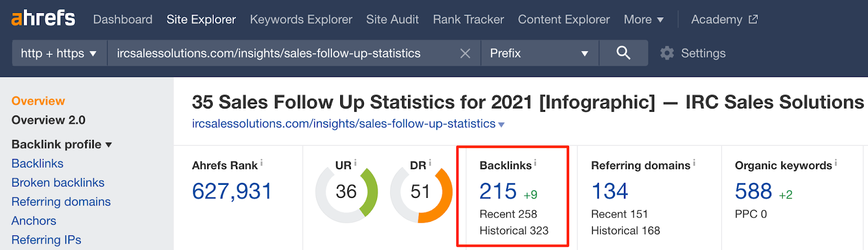Click the Ahrefs logo

tap(43, 18)
